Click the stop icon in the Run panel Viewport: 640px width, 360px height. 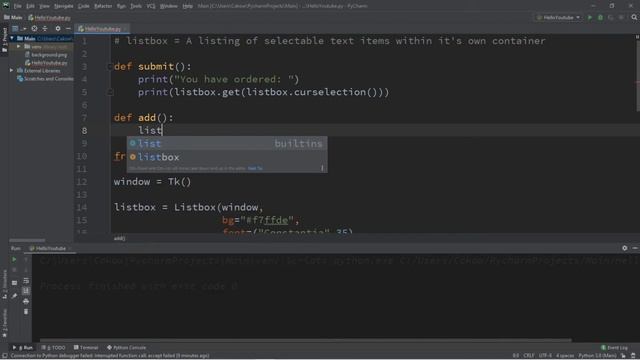tap(14, 270)
